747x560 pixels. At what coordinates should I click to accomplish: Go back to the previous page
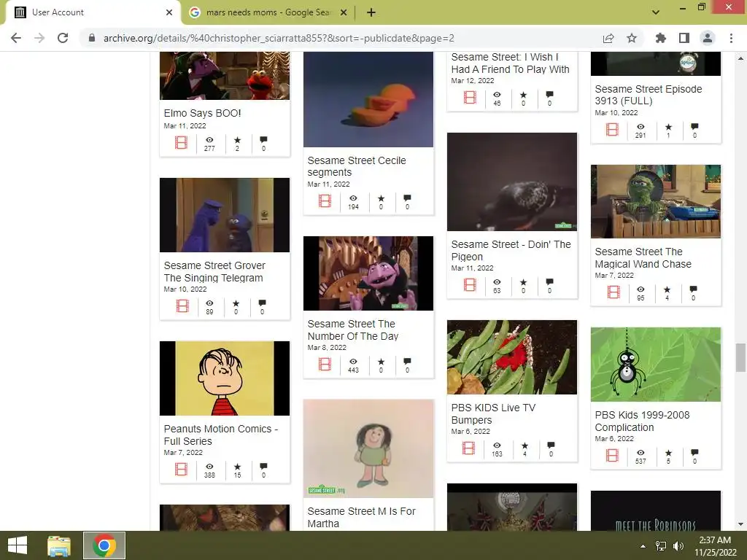pyautogui.click(x=16, y=38)
